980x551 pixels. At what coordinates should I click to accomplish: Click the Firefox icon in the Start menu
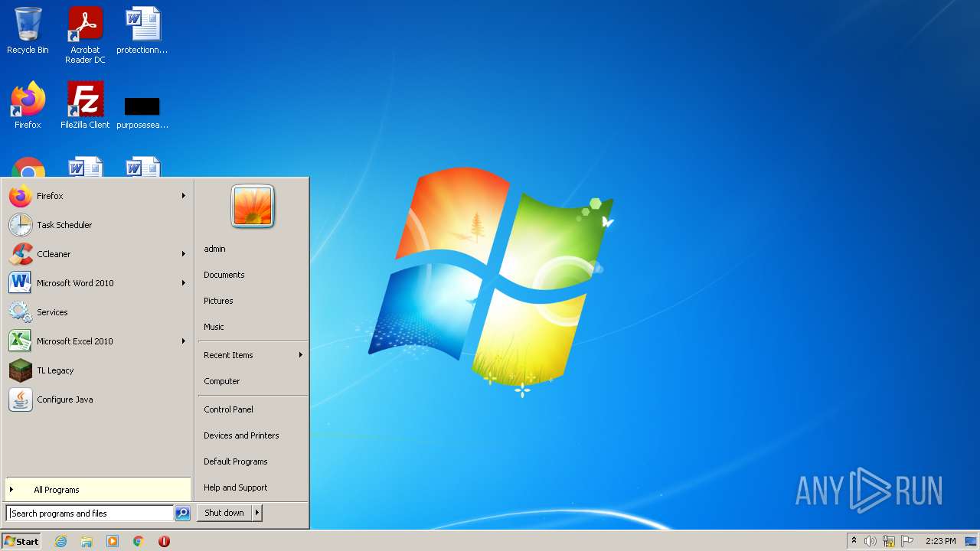(21, 196)
